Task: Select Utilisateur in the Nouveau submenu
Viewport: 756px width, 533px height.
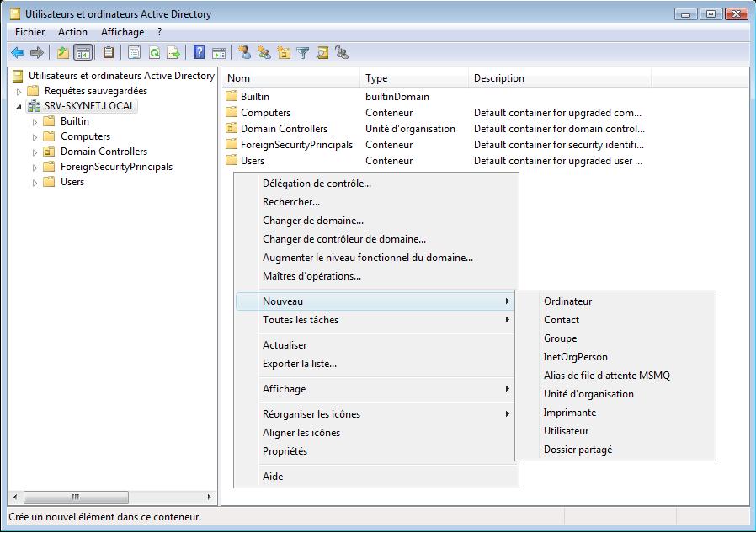Action: 566,431
